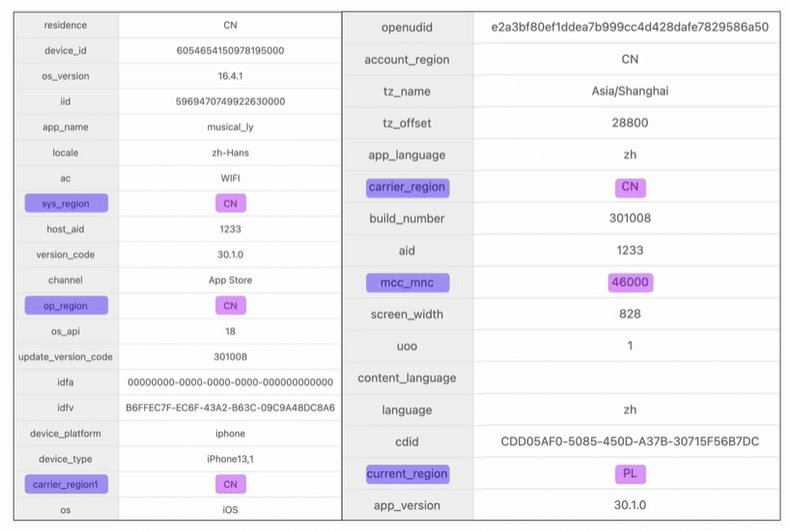Click the empty content_language value cell
This screenshot has height=530, width=790.
(629, 378)
